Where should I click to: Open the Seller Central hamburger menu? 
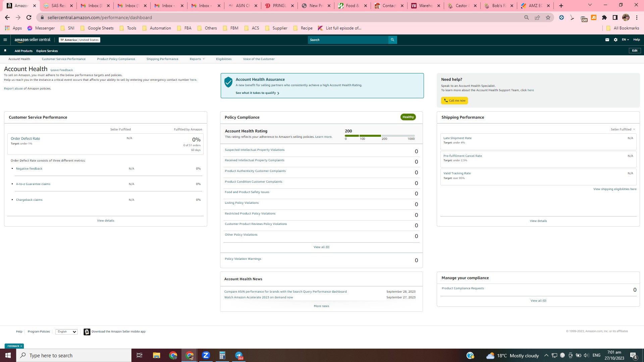5,40
